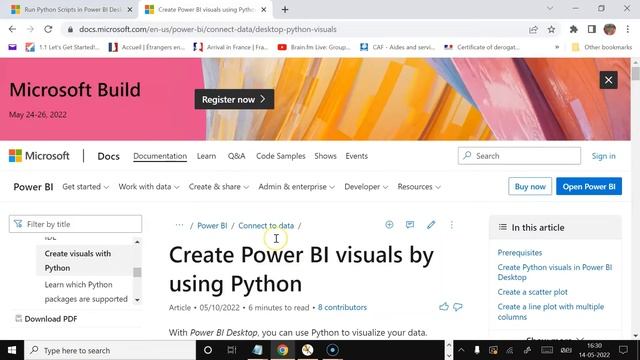Click the feedback comment icon above the title

[410, 224]
